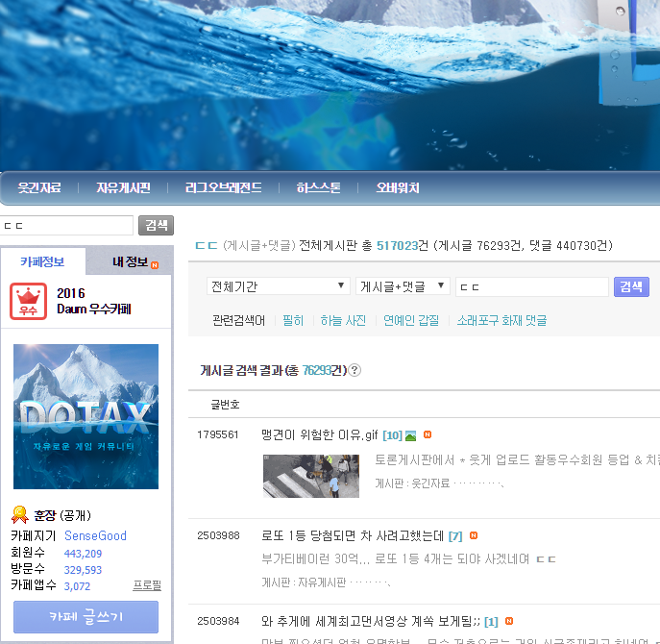Click 게시판 : 자유게시판 board label
Image resolution: width=660 pixels, height=644 pixels.
304,582
